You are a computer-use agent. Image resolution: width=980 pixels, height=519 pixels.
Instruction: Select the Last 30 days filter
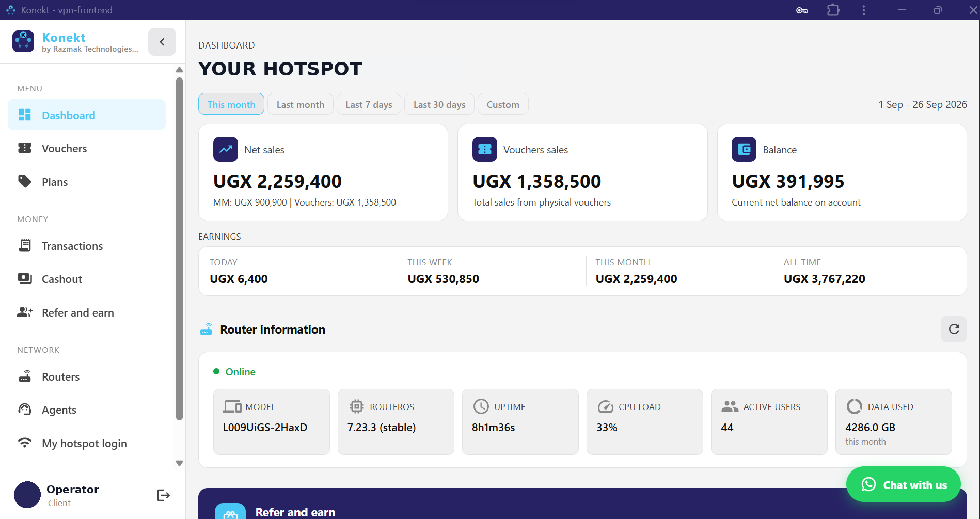pyautogui.click(x=439, y=104)
